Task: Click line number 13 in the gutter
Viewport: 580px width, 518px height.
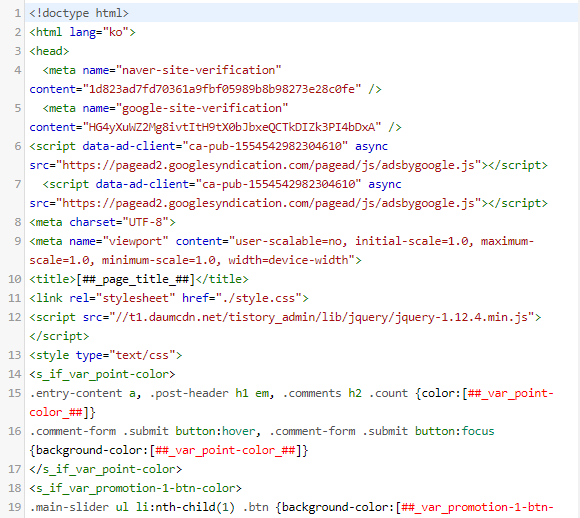Action: coord(15,355)
